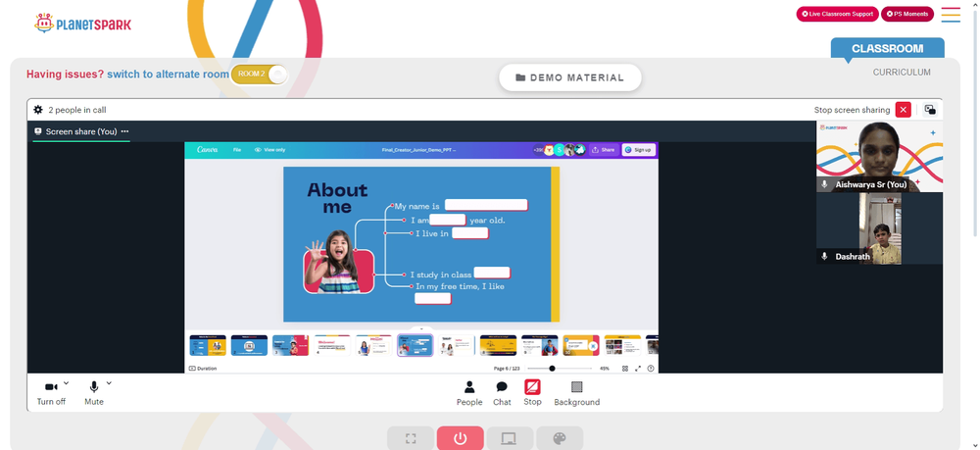
Task: Select slide 1 thumbnail
Action: coord(208,345)
